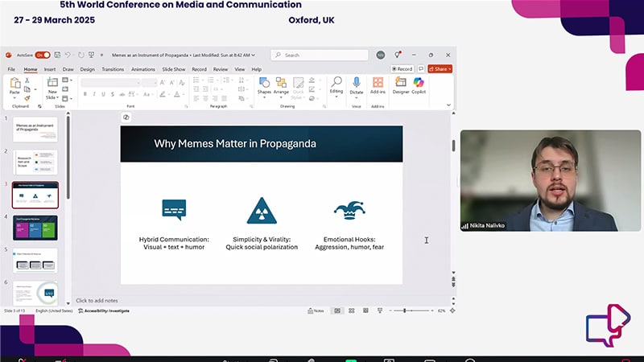Open the Designer pane
Viewport: 644px width, 362px height.
401,84
